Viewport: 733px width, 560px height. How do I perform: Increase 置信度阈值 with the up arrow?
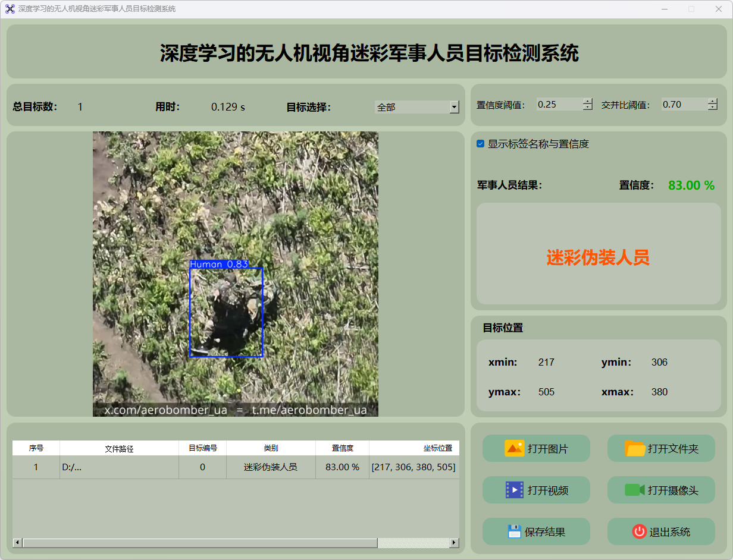click(x=588, y=101)
